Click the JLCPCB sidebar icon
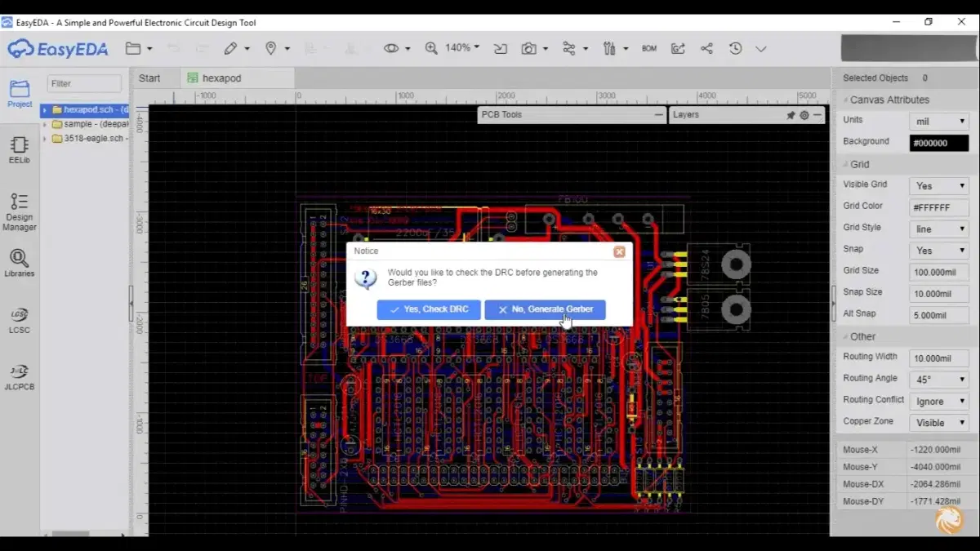Image resolution: width=980 pixels, height=551 pixels. (x=19, y=375)
